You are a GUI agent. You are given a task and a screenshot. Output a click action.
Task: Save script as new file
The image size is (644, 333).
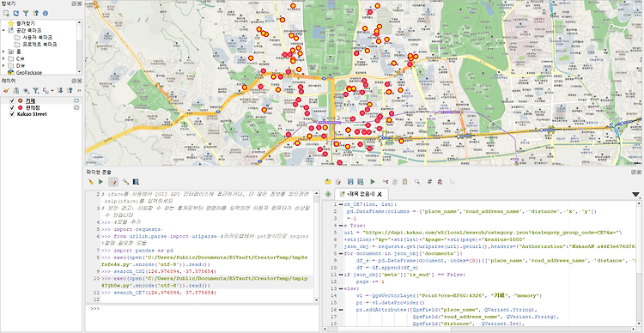(x=360, y=181)
